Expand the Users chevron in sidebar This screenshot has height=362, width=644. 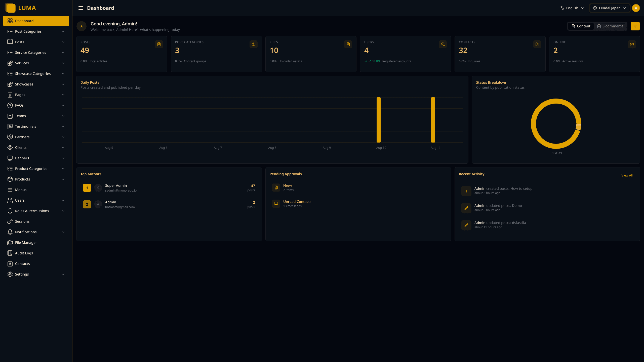(63, 200)
